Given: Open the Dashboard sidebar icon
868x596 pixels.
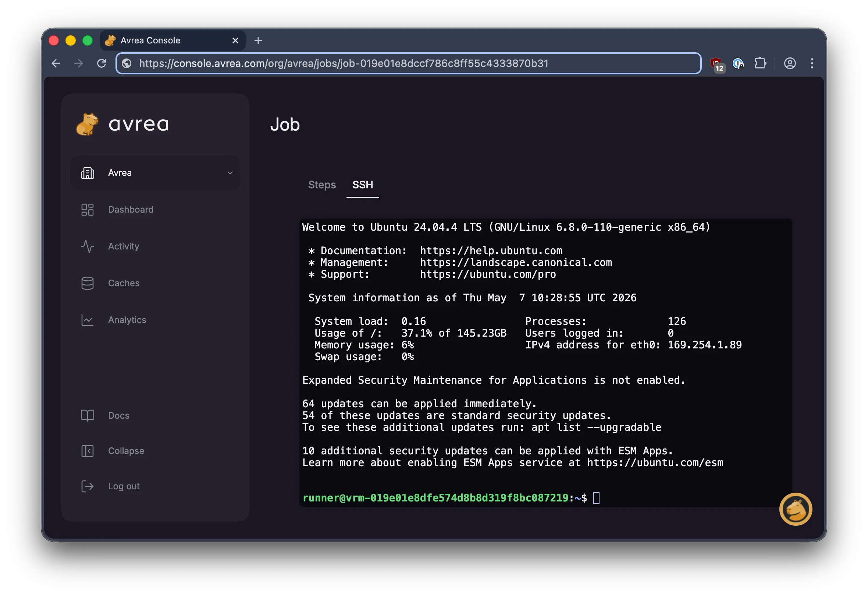Looking at the screenshot, I should 88,210.
